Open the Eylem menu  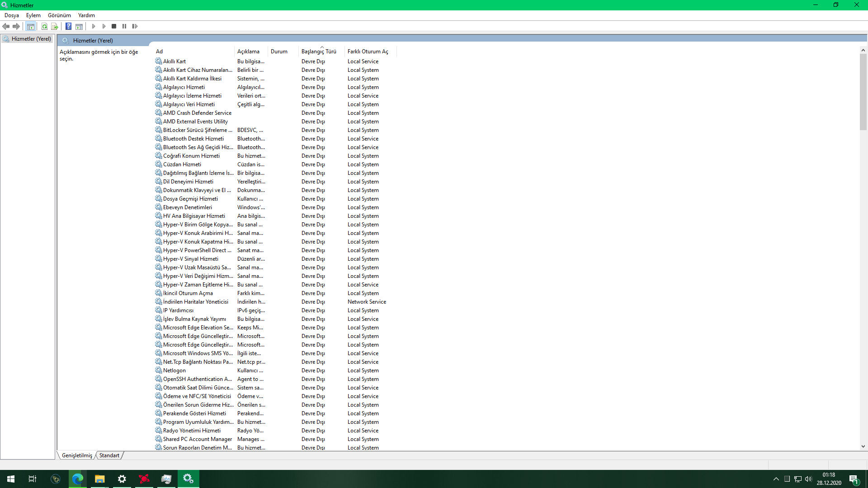[x=33, y=15]
